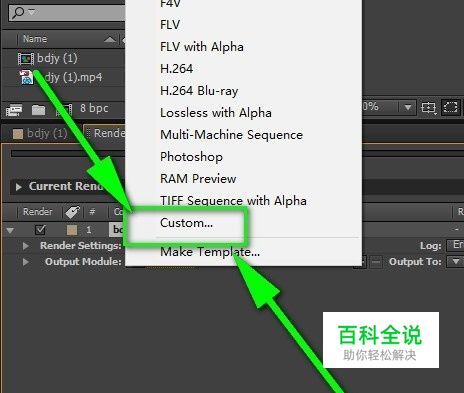
Task: Select the H.264 output preset
Action: [x=176, y=69]
